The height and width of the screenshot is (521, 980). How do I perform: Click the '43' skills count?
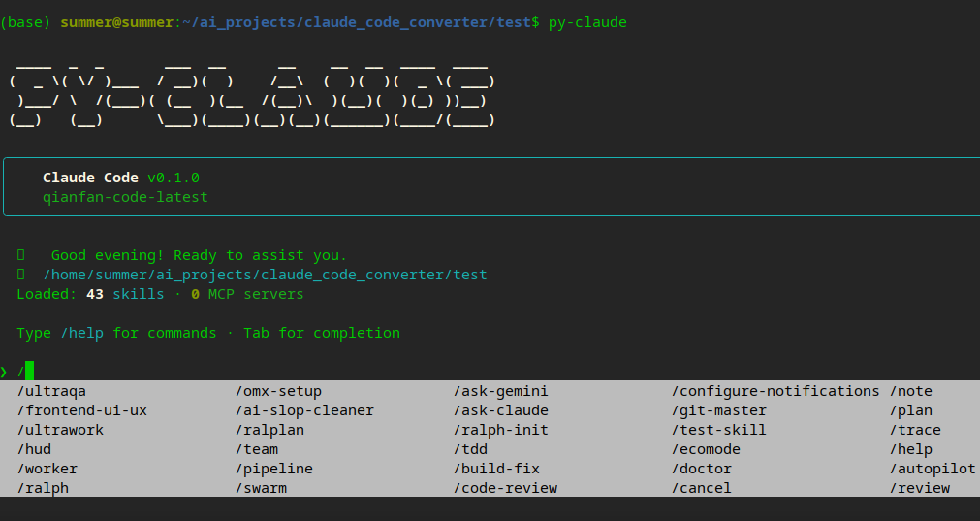[95, 294]
